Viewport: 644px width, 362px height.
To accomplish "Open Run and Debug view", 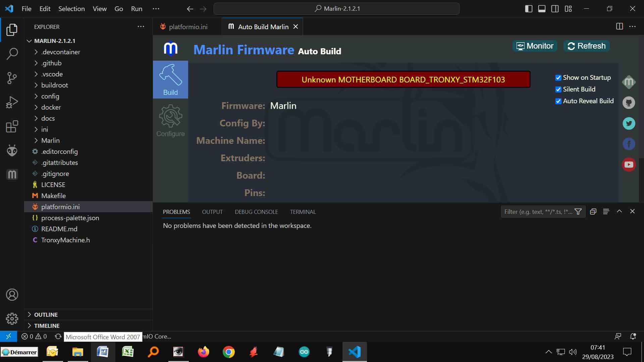I will (12, 102).
